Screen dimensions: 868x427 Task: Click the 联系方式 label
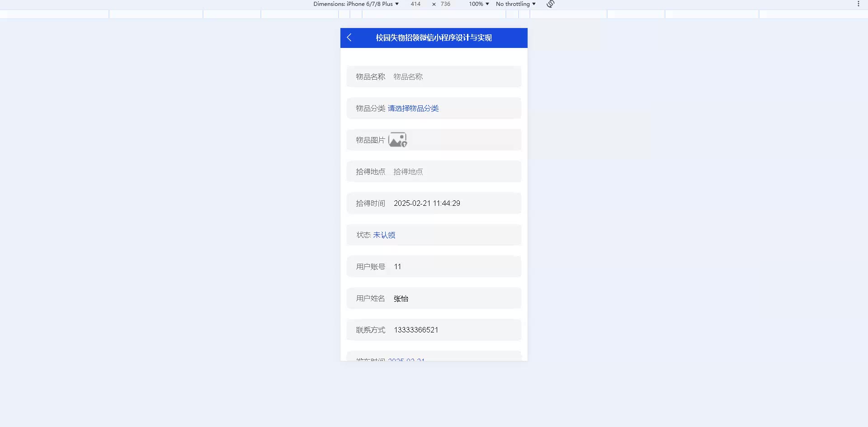click(370, 330)
